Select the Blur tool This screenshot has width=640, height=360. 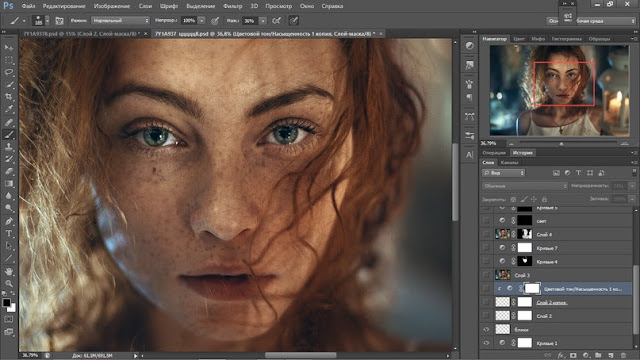pyautogui.click(x=9, y=196)
